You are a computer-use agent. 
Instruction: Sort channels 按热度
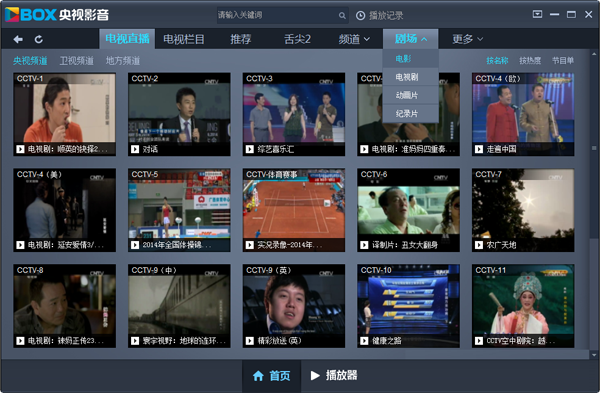coord(530,60)
